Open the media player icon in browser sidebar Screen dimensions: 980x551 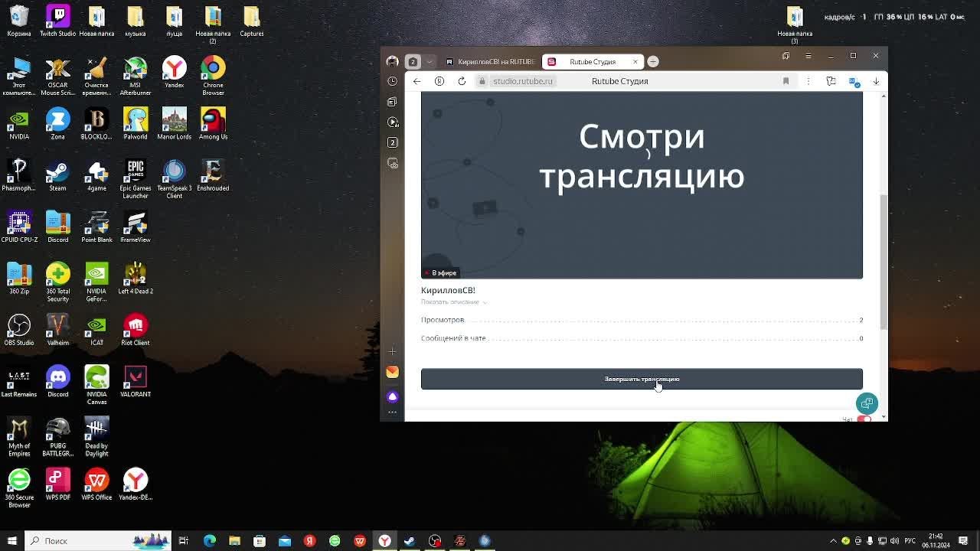pyautogui.click(x=393, y=122)
